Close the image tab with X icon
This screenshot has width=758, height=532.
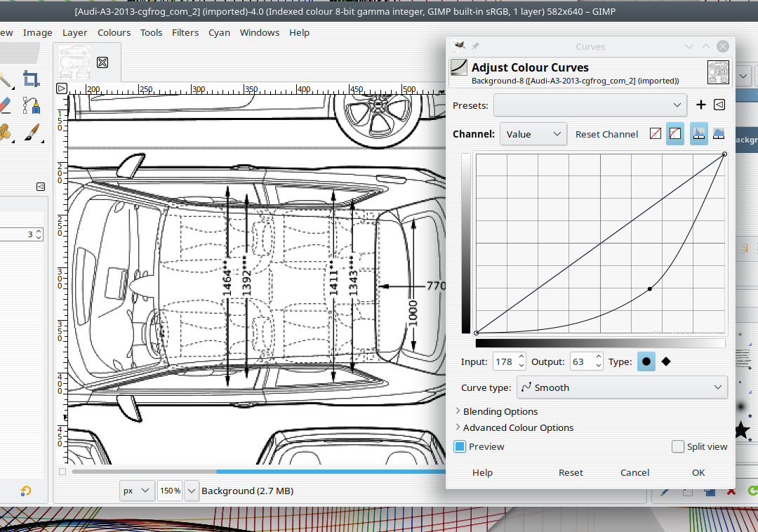(102, 62)
